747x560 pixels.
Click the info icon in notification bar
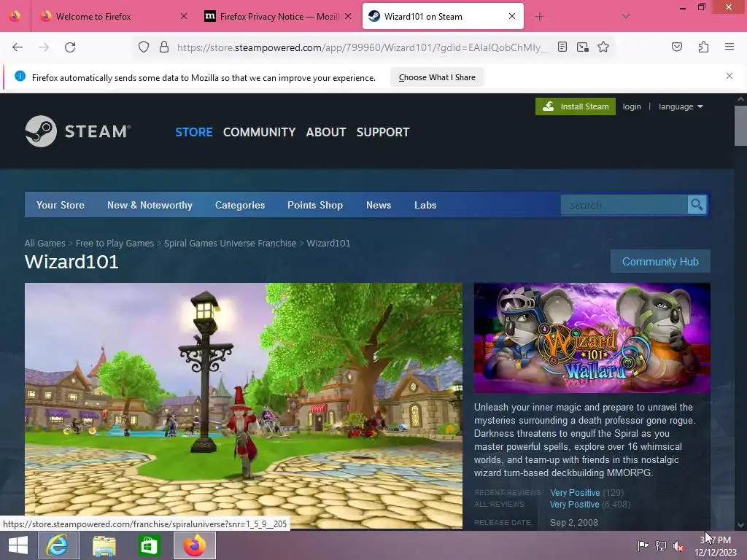20,76
